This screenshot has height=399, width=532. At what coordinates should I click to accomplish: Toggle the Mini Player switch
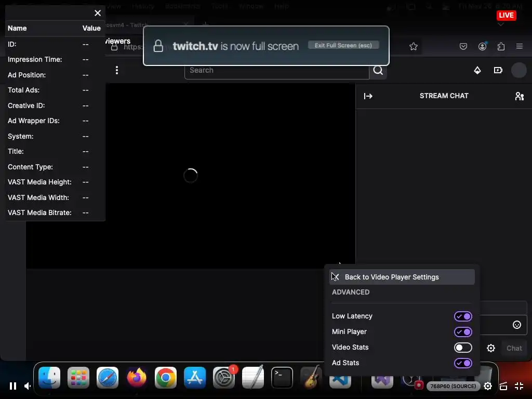point(463,332)
